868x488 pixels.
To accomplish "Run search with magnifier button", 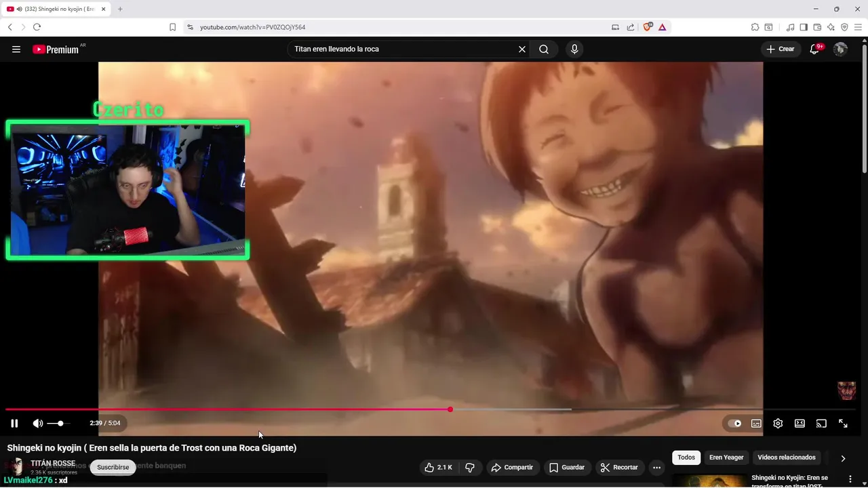I will (544, 49).
